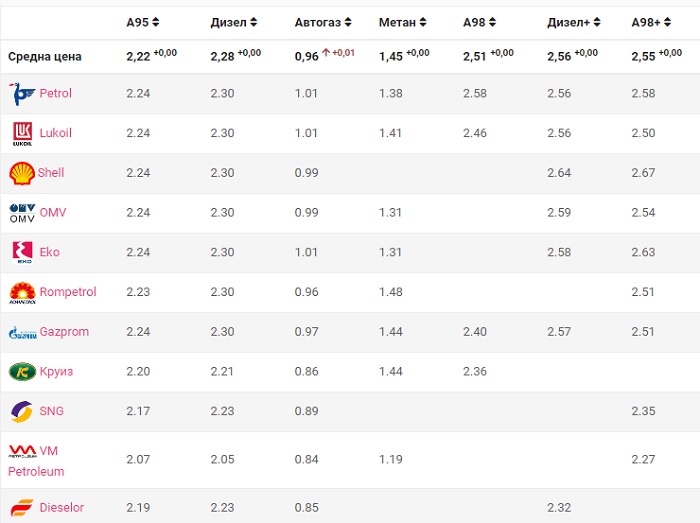Screen dimensions: 700x523
Task: Click Dieselor Автогаз price 0.85
Action: click(306, 508)
